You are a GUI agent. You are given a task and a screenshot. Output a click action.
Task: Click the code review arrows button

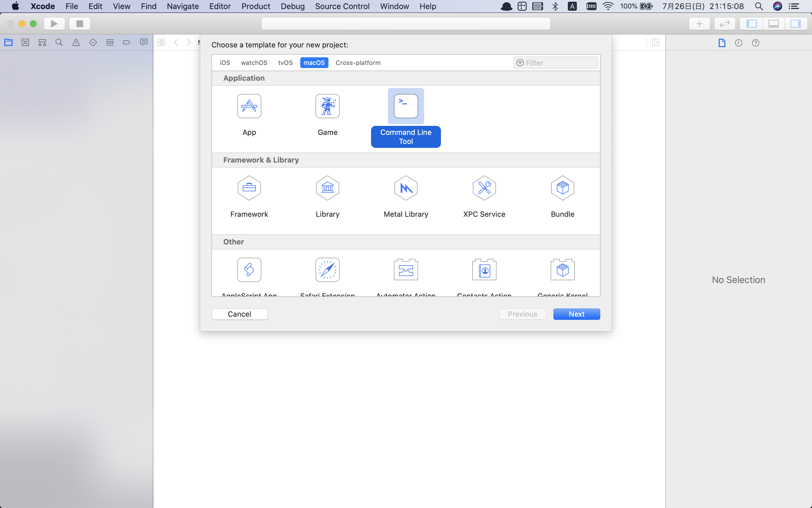click(x=725, y=23)
